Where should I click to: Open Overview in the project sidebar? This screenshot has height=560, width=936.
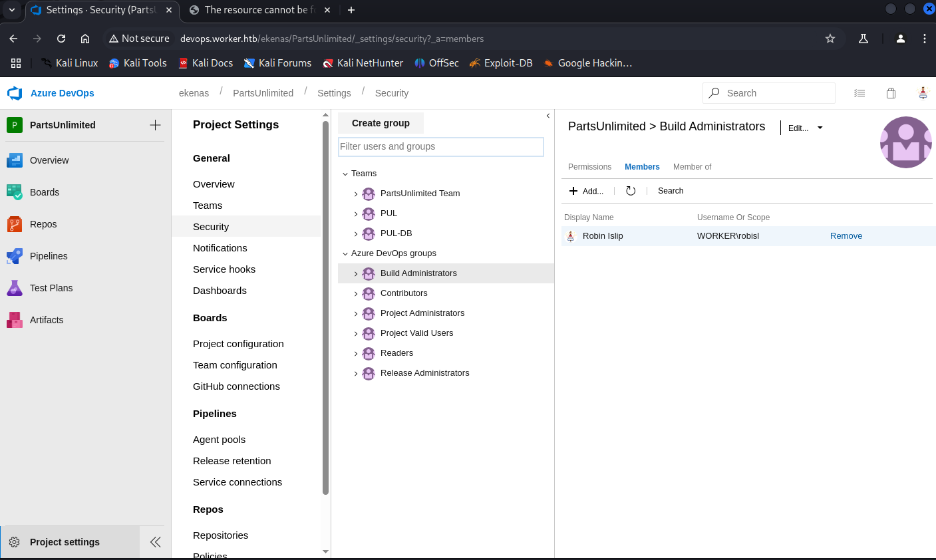tap(49, 160)
